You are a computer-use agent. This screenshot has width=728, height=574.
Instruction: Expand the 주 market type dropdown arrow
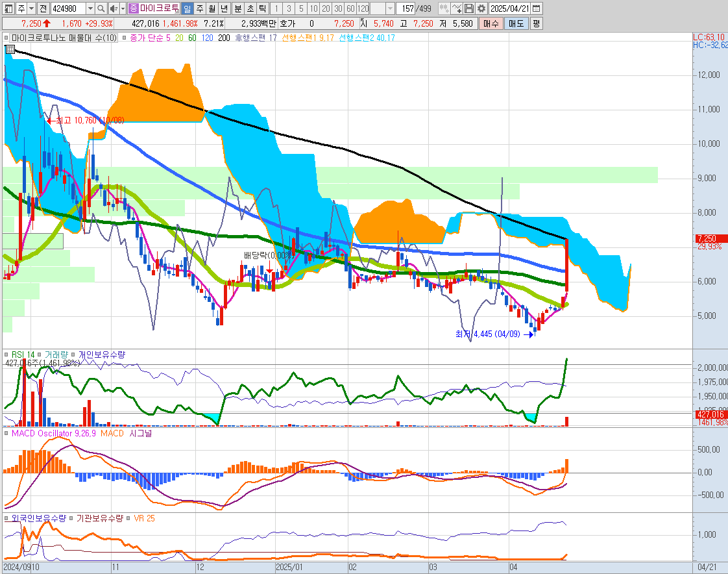(x=32, y=8)
